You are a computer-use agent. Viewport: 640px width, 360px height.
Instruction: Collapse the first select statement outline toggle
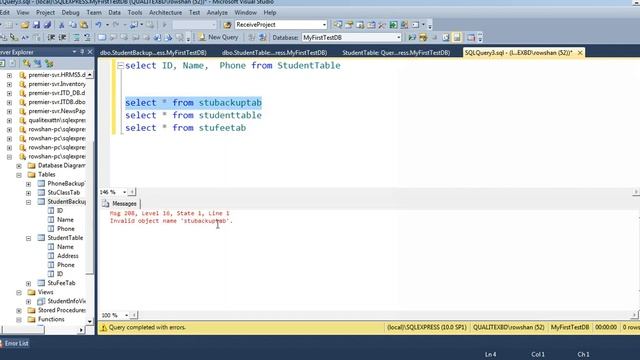pos(120,65)
